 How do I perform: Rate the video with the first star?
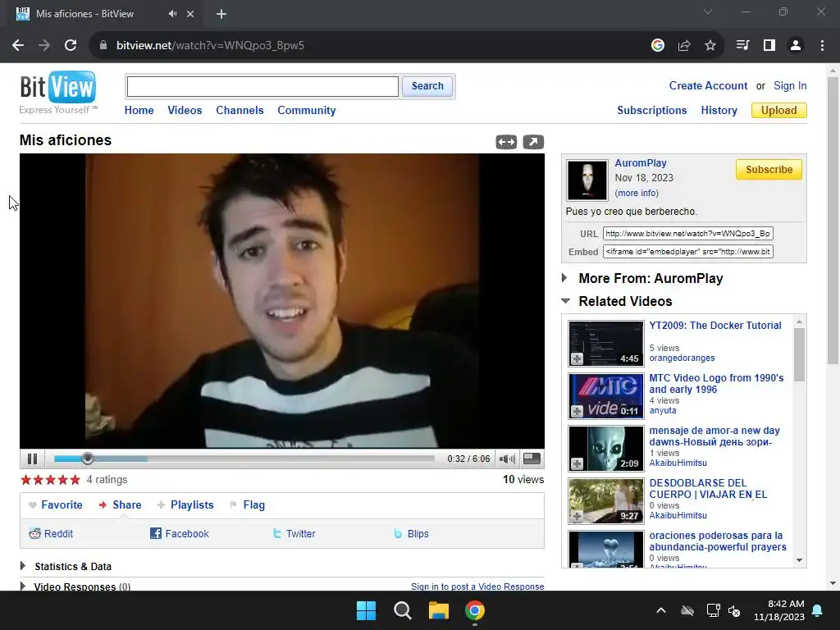pos(25,479)
